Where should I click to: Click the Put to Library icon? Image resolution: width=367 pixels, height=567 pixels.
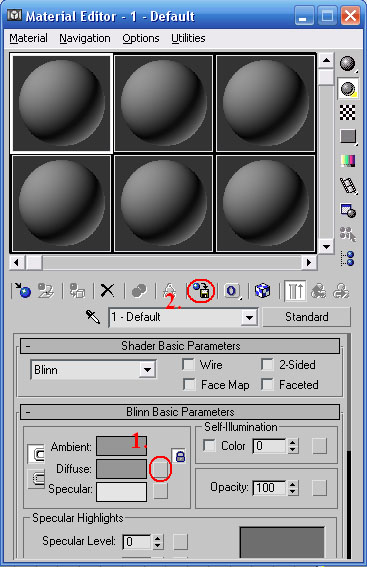click(x=201, y=290)
